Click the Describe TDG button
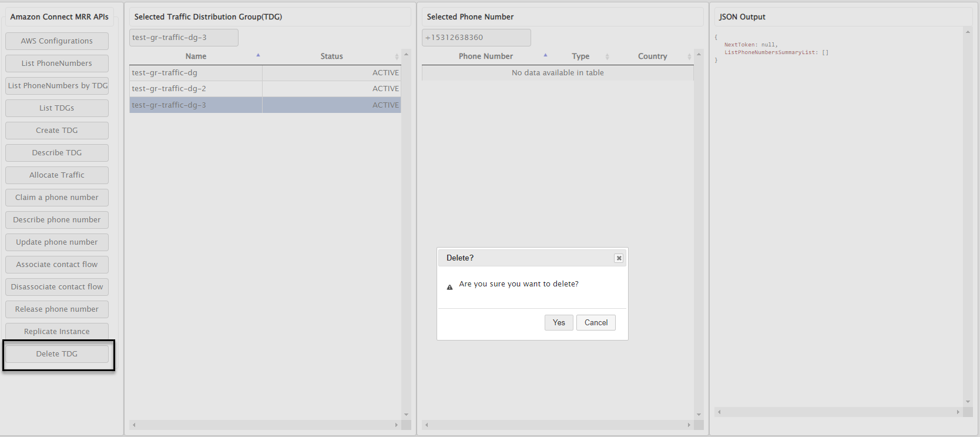 [x=57, y=153]
